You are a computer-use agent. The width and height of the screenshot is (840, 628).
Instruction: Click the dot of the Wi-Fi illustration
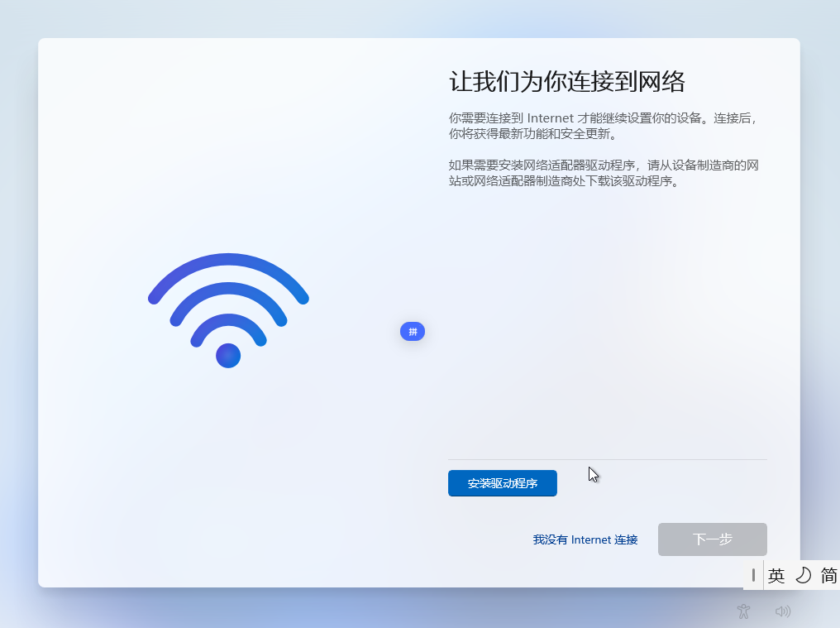point(228,356)
